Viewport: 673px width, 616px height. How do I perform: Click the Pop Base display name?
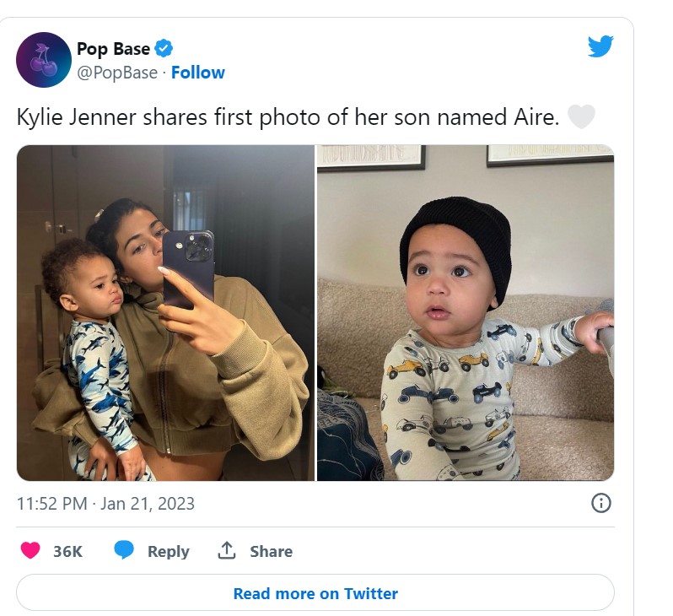(113, 49)
